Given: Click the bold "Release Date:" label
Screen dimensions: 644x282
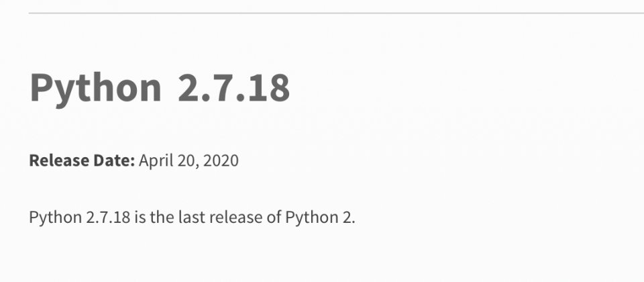Looking at the screenshot, I should [x=82, y=160].
